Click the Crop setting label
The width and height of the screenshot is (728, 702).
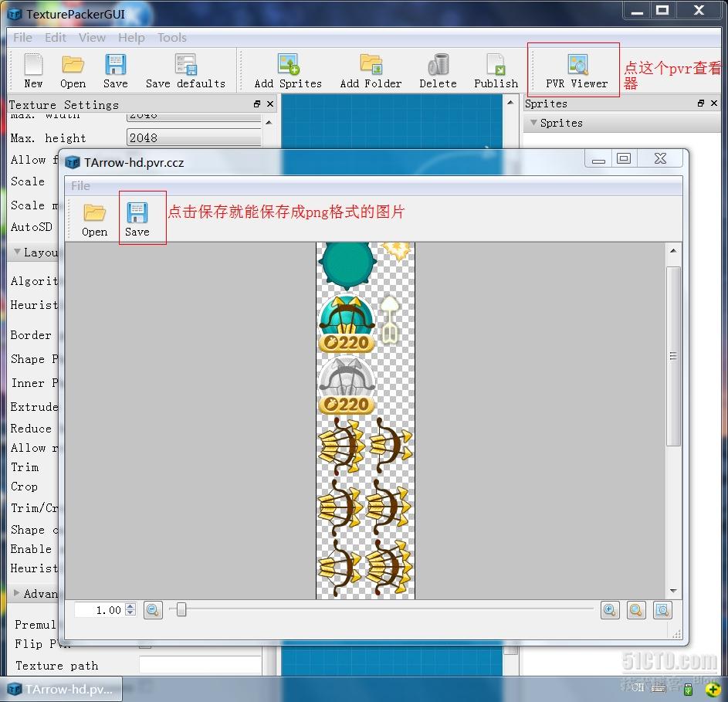24,487
